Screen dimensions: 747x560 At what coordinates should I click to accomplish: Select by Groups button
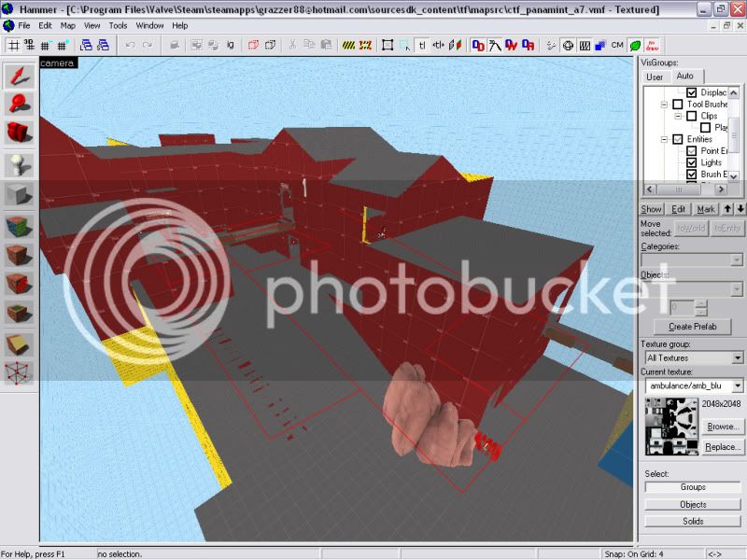tap(693, 486)
